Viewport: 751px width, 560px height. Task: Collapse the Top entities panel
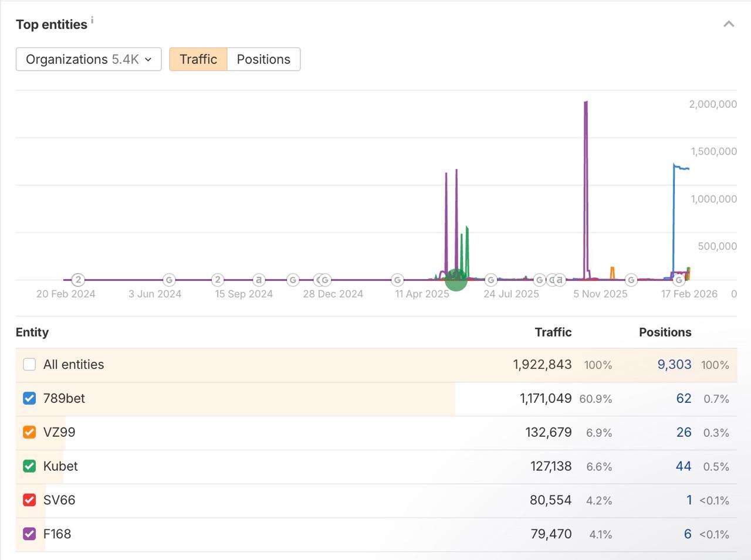click(x=729, y=24)
